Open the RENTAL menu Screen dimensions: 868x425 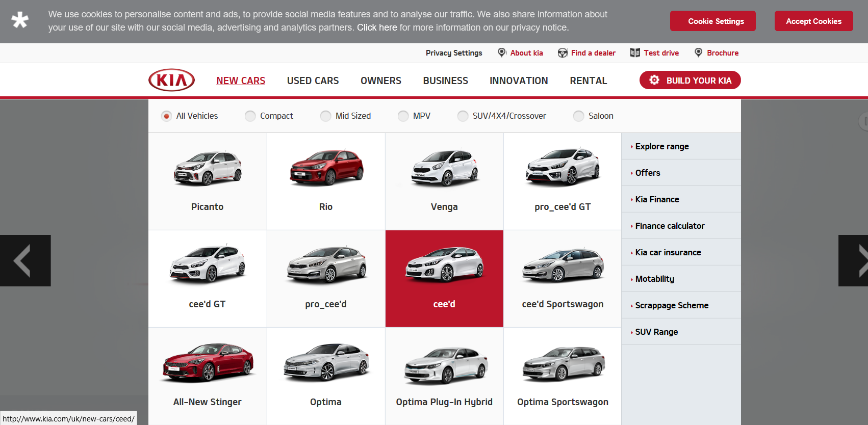tap(589, 81)
